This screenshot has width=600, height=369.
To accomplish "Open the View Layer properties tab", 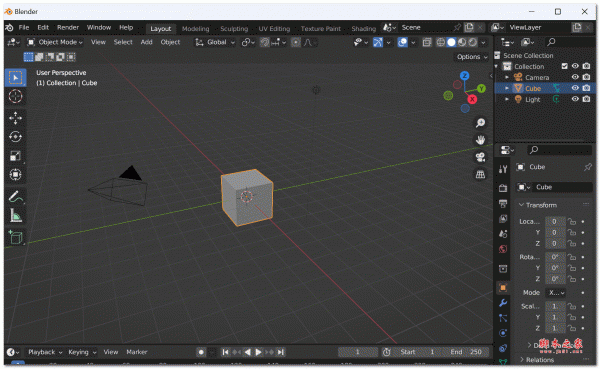I will pyautogui.click(x=503, y=219).
